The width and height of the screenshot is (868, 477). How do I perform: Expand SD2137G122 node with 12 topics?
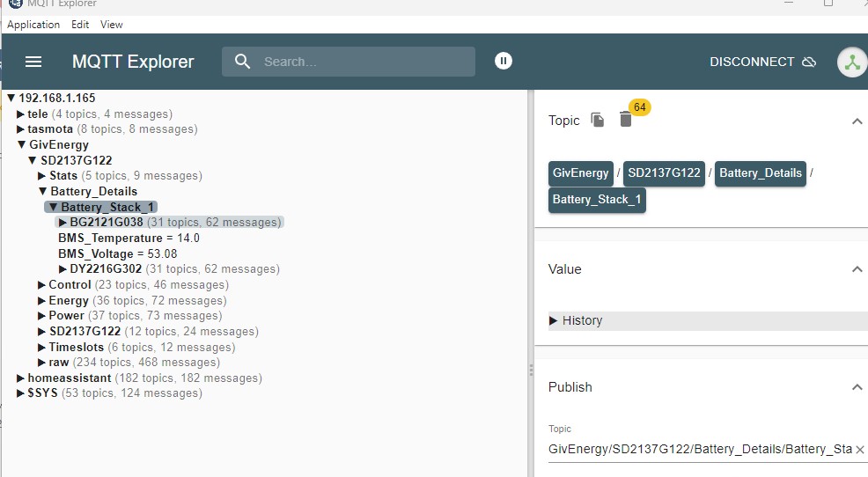(41, 332)
